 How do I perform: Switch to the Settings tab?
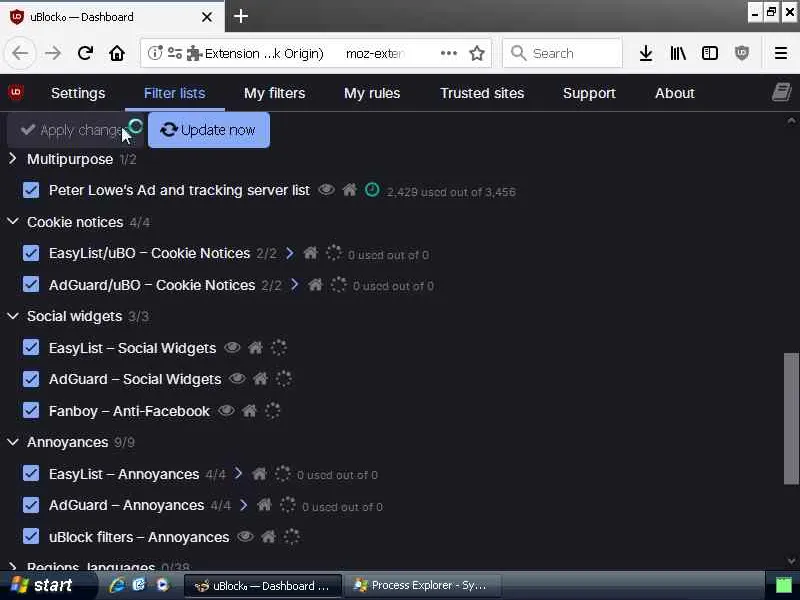78,93
